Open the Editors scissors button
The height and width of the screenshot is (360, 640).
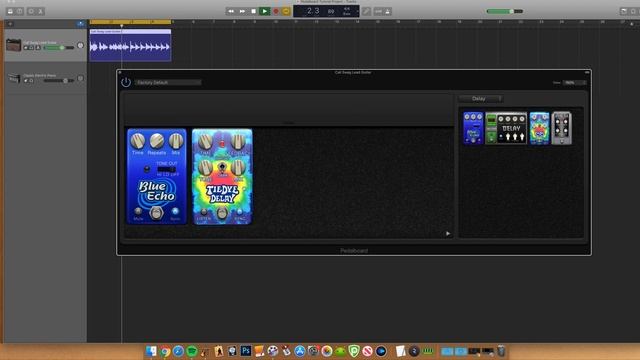[x=41, y=11]
